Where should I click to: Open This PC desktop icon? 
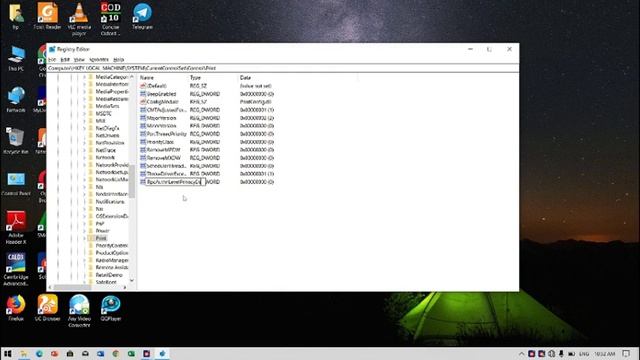16,58
